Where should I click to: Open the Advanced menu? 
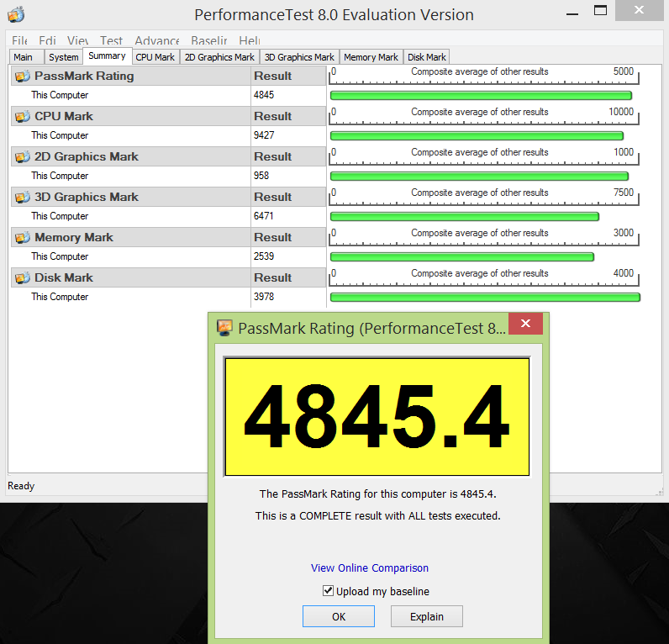coord(157,40)
